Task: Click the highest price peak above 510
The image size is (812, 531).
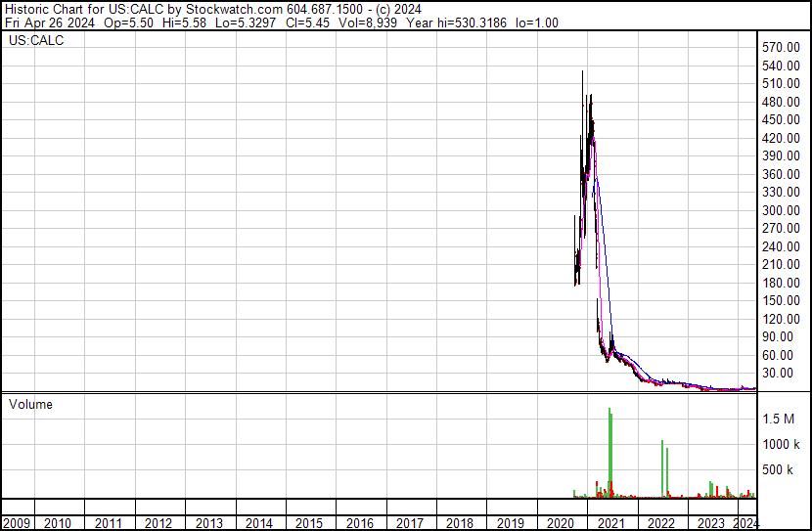Action: [x=583, y=74]
